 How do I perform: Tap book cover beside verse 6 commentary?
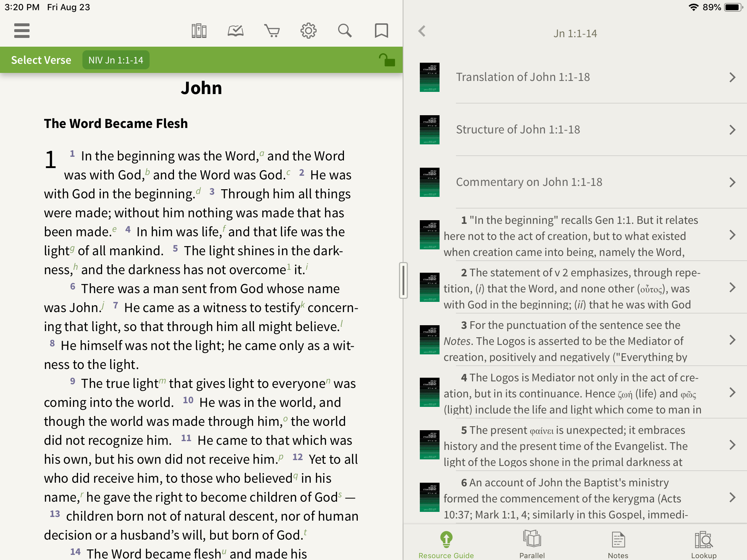click(x=430, y=497)
